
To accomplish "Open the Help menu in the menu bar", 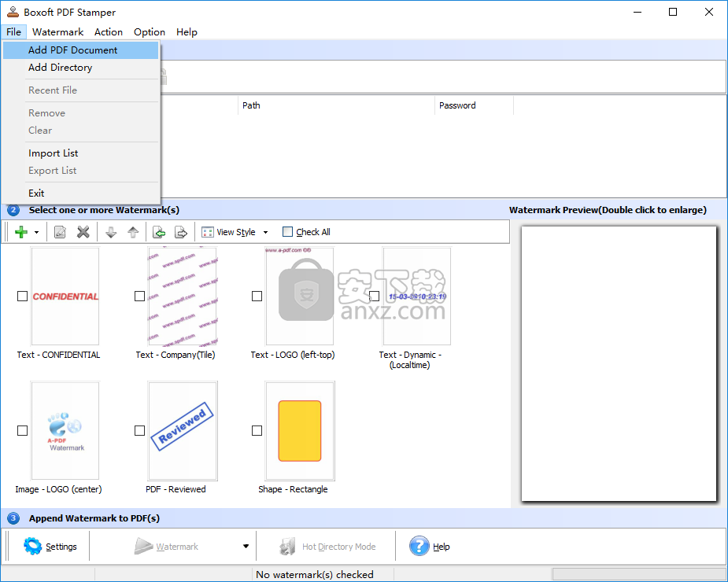I will point(187,32).
